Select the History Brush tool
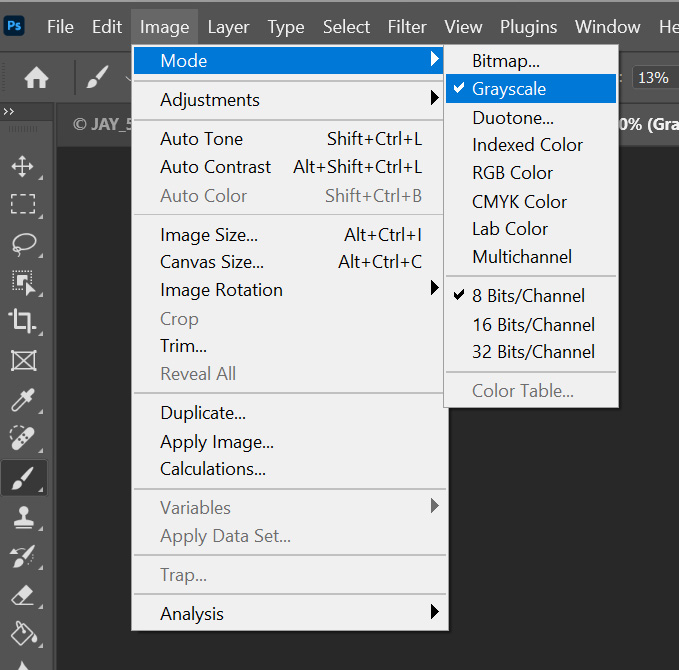Image resolution: width=679 pixels, height=670 pixels. pyautogui.click(x=23, y=556)
